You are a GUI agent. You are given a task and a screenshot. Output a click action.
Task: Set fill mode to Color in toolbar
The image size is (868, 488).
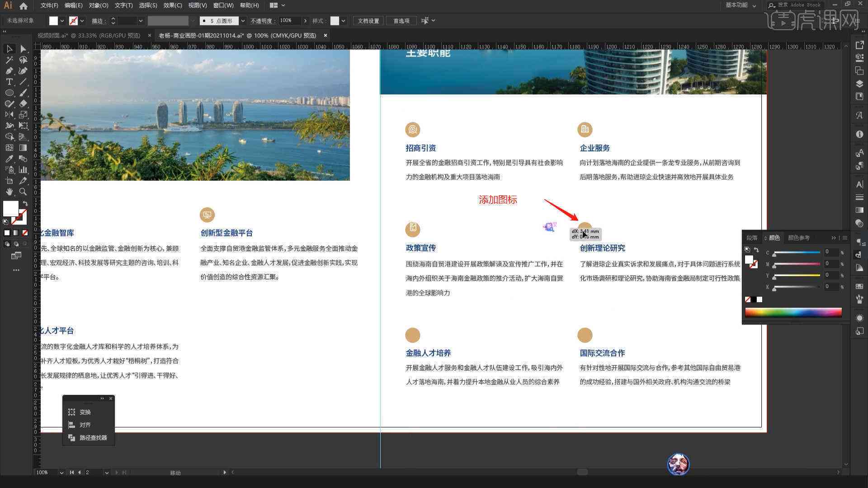pos(7,233)
